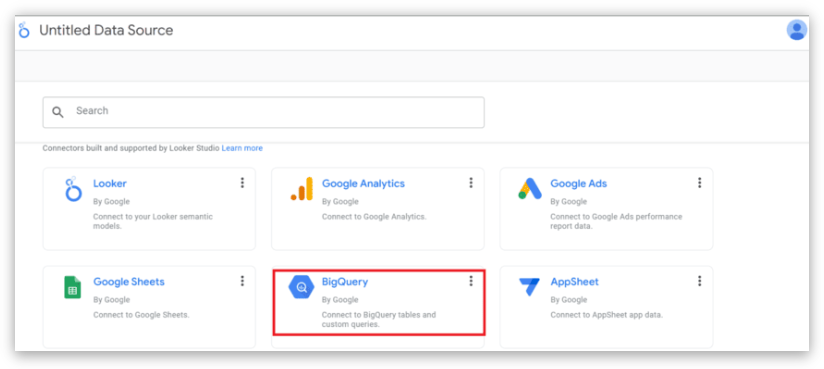
Task: Open more options for AppSheet connector
Action: [x=699, y=281]
